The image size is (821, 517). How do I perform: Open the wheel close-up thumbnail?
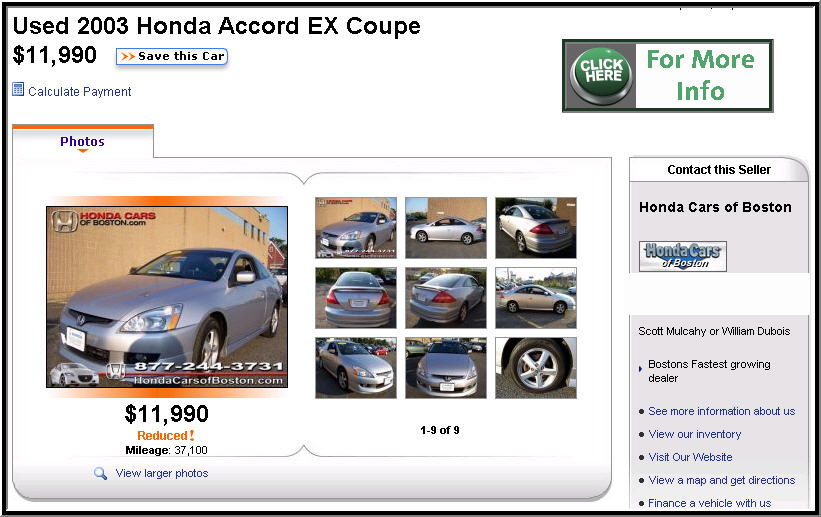536,368
